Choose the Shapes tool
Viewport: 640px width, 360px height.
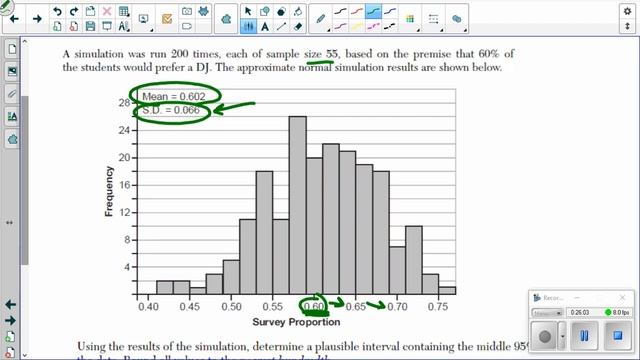pyautogui.click(x=264, y=11)
